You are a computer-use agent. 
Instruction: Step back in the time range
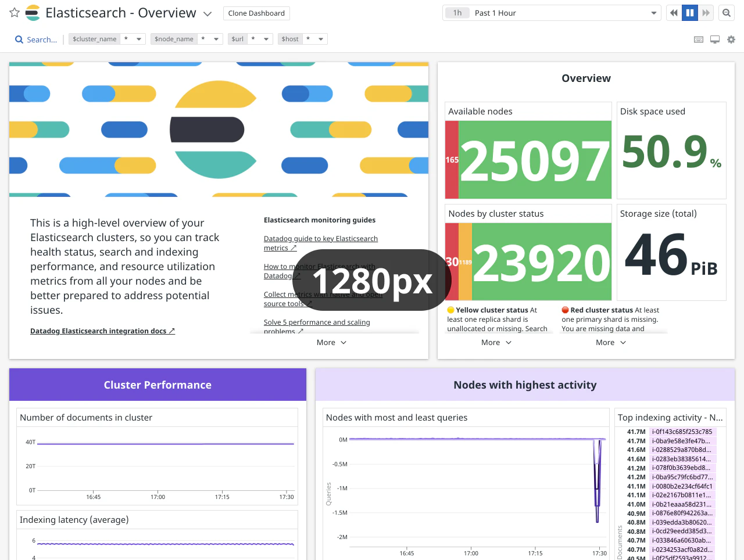tap(674, 13)
